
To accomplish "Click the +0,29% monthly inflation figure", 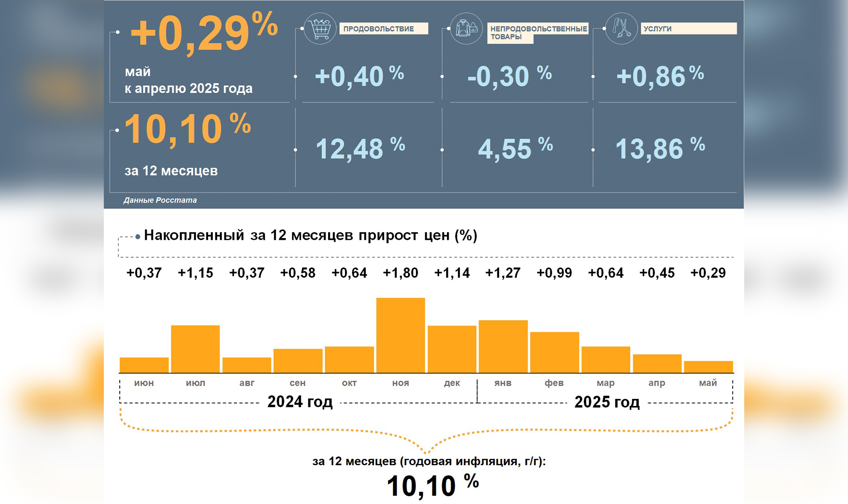I will click(x=203, y=34).
